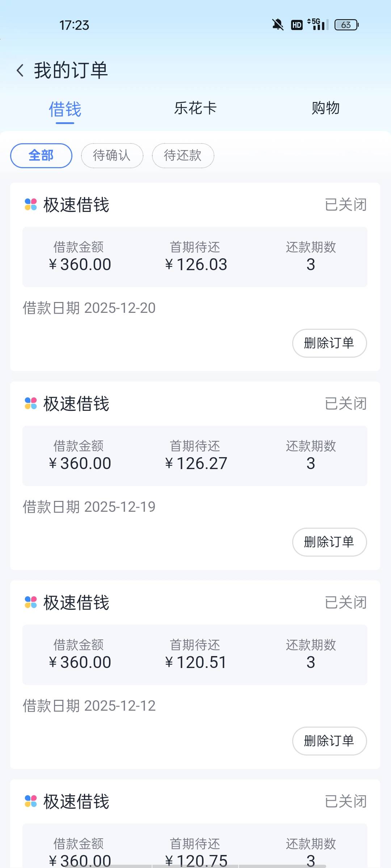Tap the back arrow beside 我的订单

pyautogui.click(x=20, y=70)
